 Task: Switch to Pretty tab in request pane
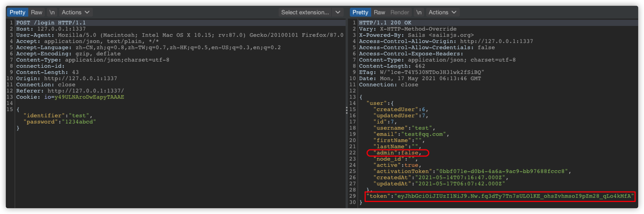[17, 12]
